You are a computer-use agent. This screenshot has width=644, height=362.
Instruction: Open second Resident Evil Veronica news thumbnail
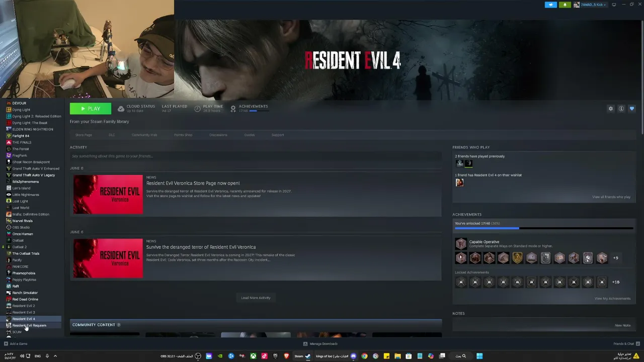108,258
